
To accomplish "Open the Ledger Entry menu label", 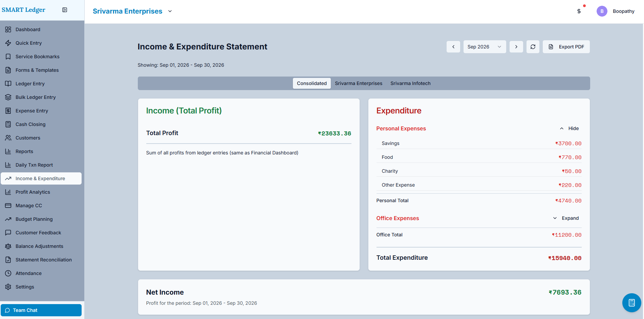I will (30, 84).
